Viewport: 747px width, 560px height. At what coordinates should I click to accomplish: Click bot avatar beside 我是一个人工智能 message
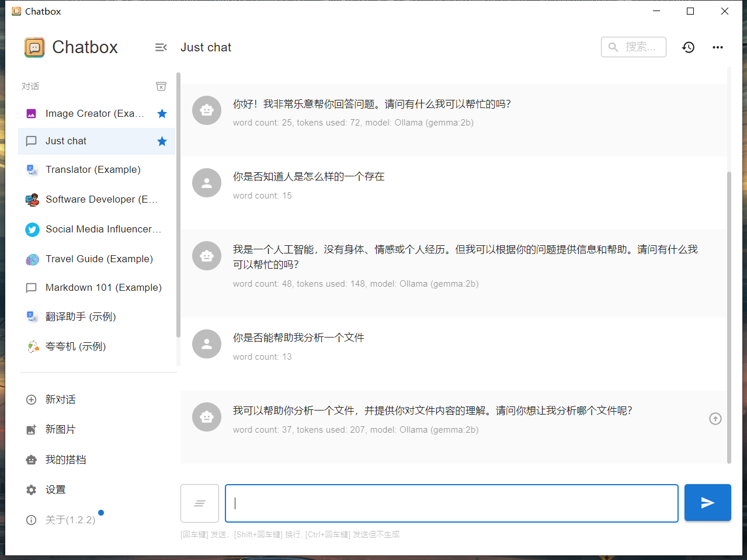pyautogui.click(x=207, y=256)
